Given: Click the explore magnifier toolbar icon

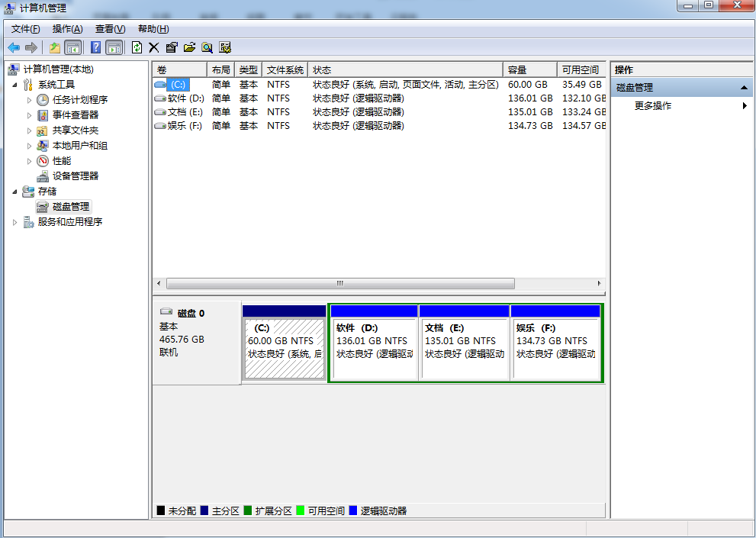Looking at the screenshot, I should click(207, 47).
